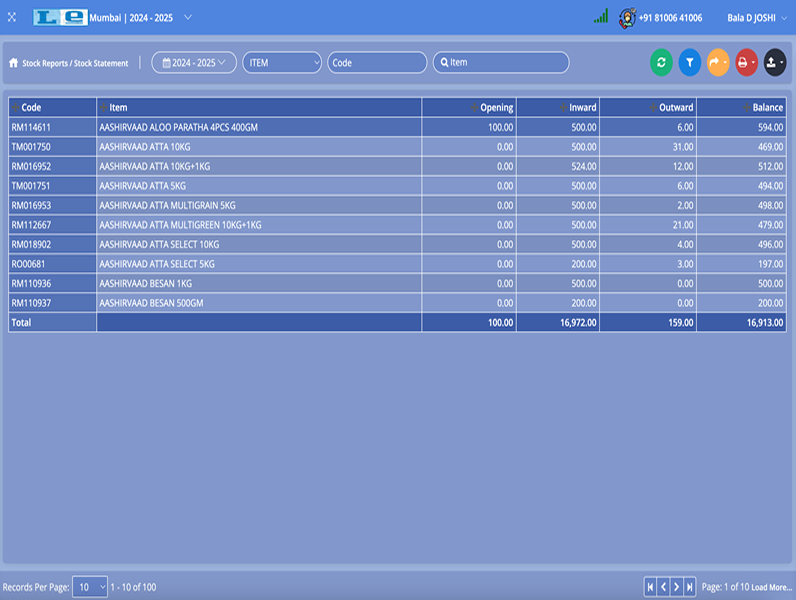Select code cell TM001751

[x=52, y=186]
